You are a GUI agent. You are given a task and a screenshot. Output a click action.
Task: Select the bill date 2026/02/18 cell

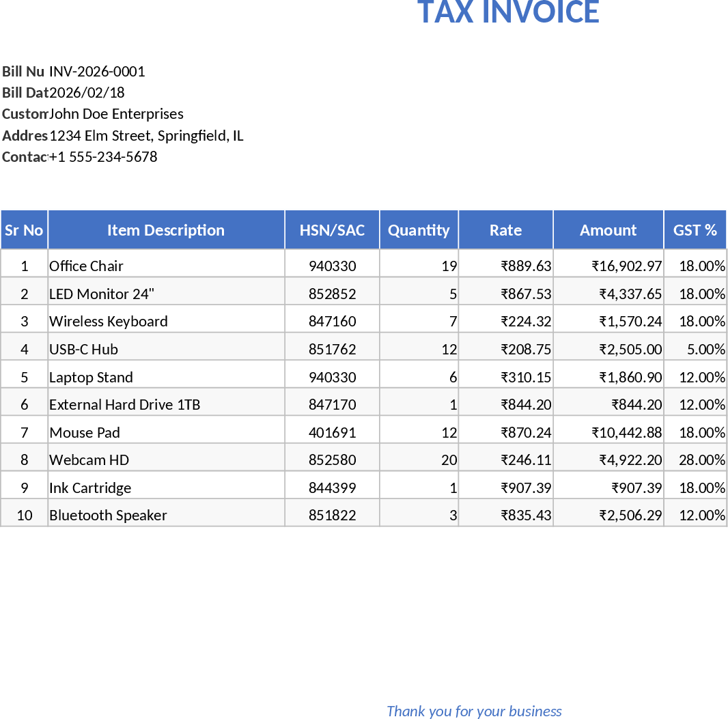[x=87, y=93]
